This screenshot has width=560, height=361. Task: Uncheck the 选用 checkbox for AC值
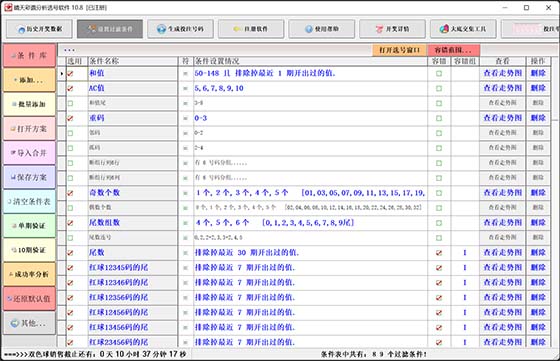70,89
